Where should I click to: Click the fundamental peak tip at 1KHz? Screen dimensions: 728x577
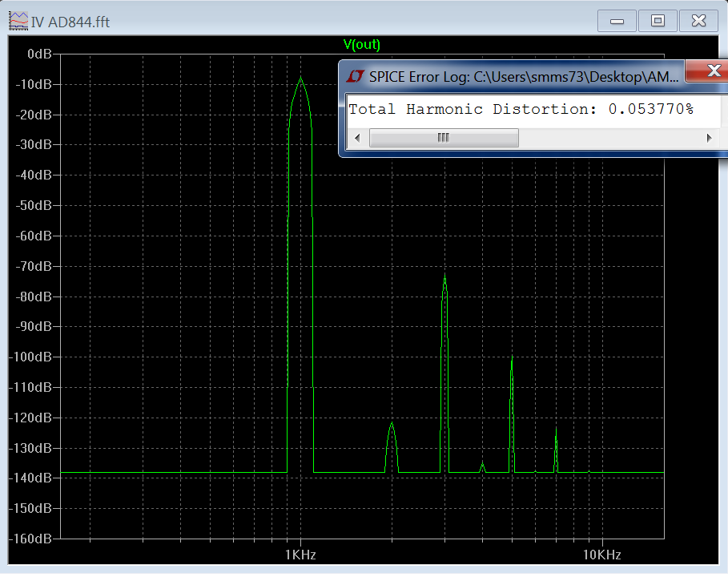pyautogui.click(x=301, y=79)
